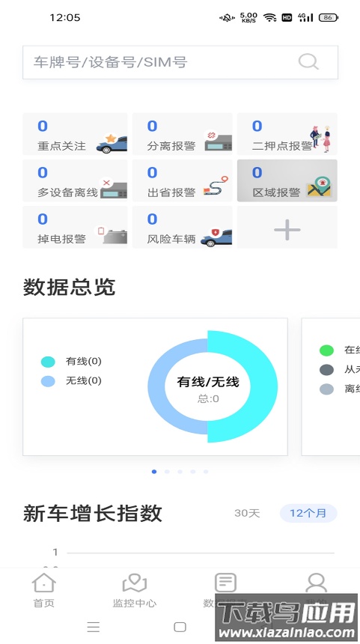
Task: Tap the home house icon
Action: pos(44,583)
